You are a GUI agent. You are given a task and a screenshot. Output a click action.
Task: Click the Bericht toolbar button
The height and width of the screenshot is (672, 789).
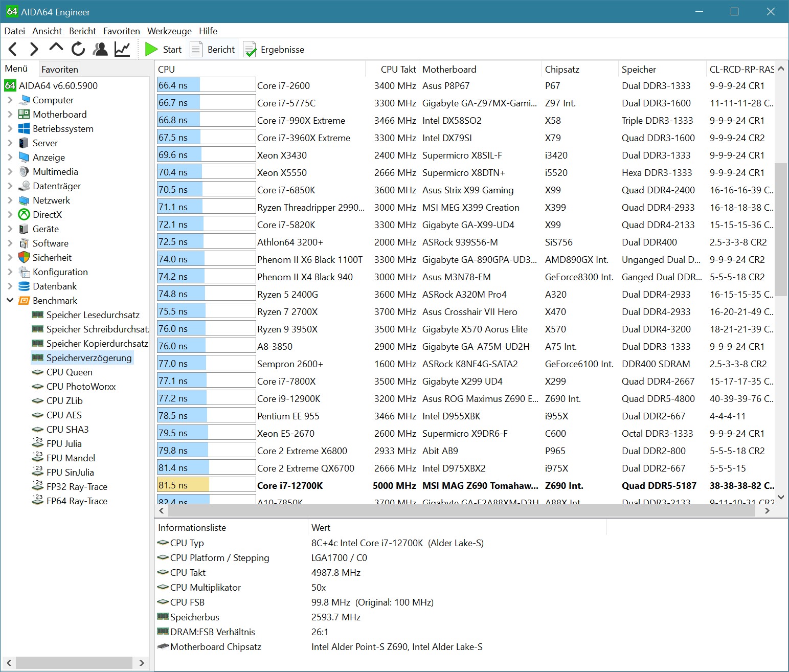point(213,49)
